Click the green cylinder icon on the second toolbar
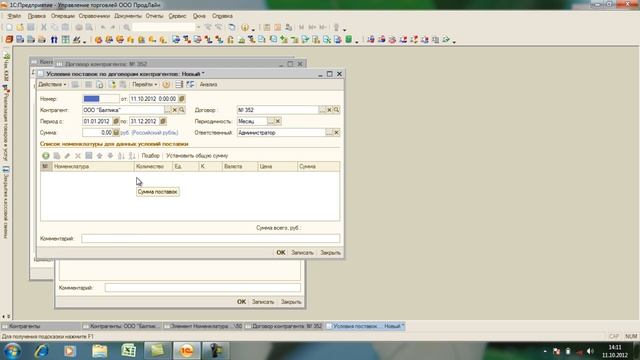 tap(349, 40)
